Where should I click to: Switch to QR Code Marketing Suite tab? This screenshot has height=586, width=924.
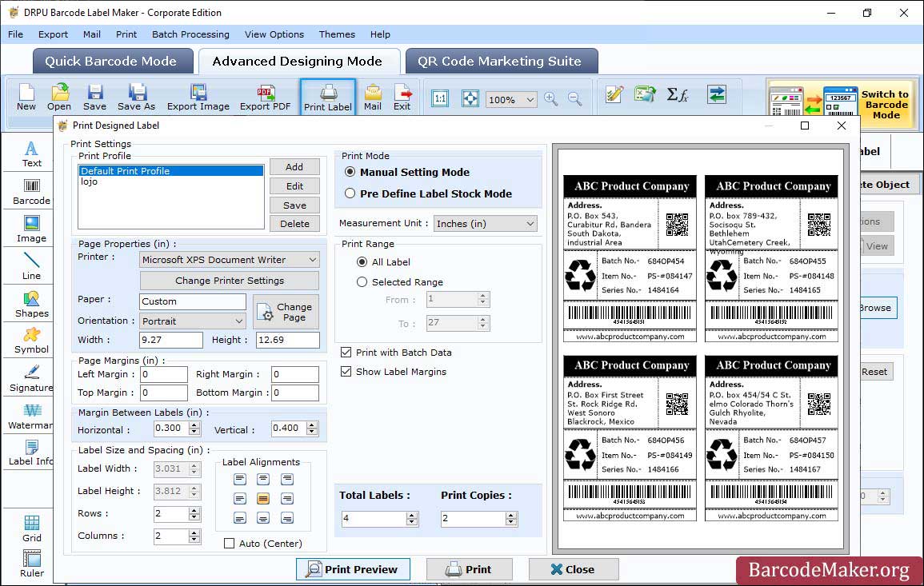coord(502,62)
